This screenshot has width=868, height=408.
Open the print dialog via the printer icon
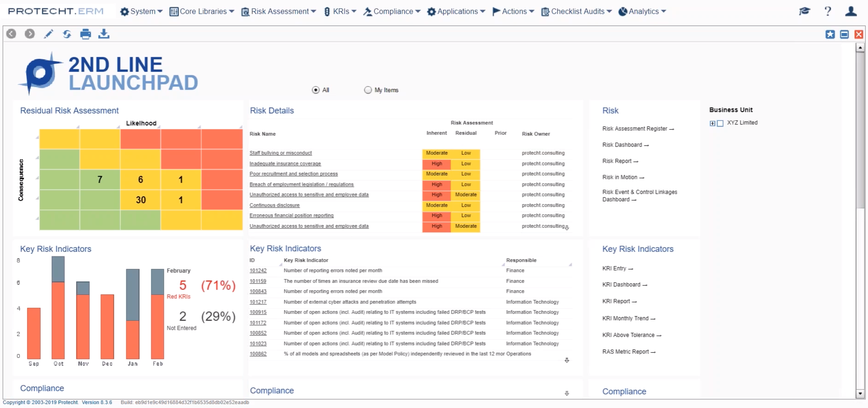85,34
